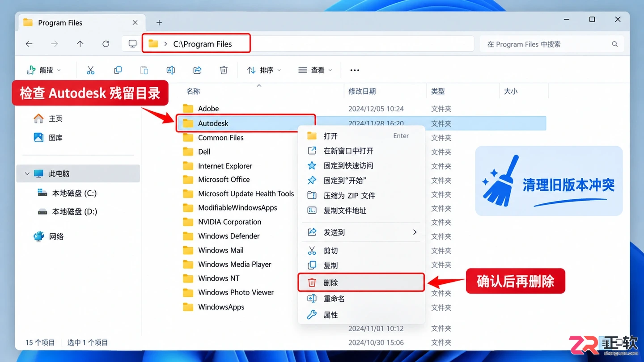Choose 在新窗口中打开 from context menu
This screenshot has width=644, height=362.
pyautogui.click(x=361, y=151)
